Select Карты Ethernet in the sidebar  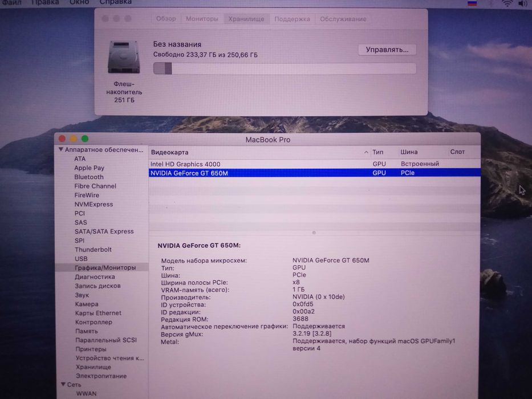(x=99, y=313)
